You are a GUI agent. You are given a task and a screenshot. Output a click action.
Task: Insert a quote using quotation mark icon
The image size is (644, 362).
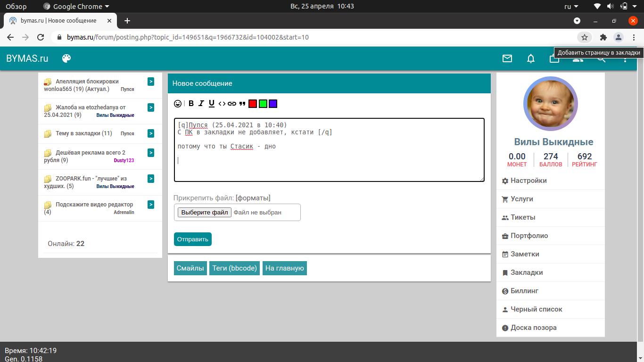pos(242,104)
